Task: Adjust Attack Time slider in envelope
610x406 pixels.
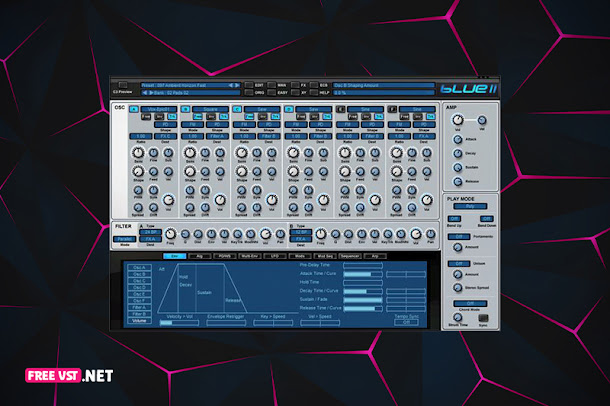Action: (363, 274)
